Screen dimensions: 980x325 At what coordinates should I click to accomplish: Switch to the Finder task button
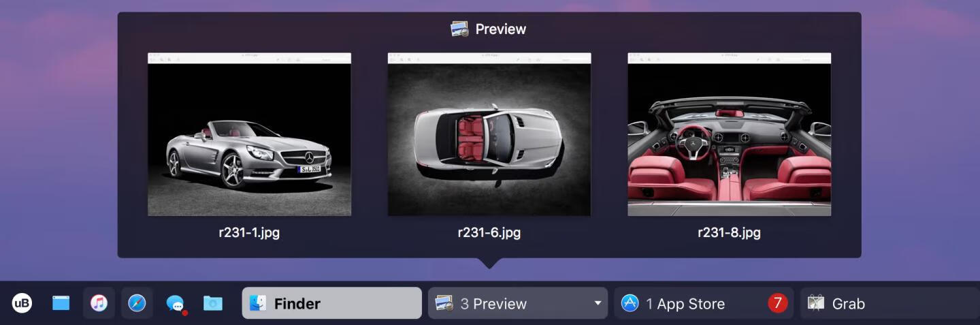(x=331, y=303)
